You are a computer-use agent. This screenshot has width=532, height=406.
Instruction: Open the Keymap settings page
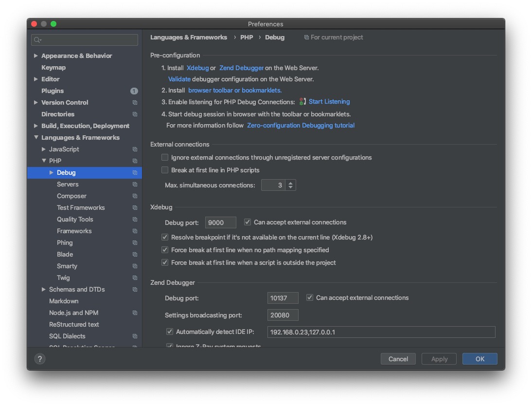(53, 68)
